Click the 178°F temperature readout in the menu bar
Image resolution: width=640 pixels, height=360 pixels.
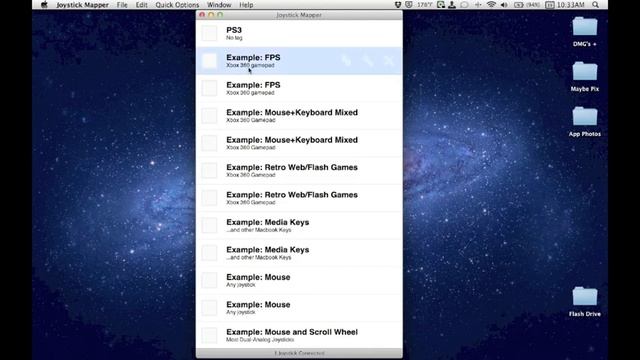[x=424, y=5]
